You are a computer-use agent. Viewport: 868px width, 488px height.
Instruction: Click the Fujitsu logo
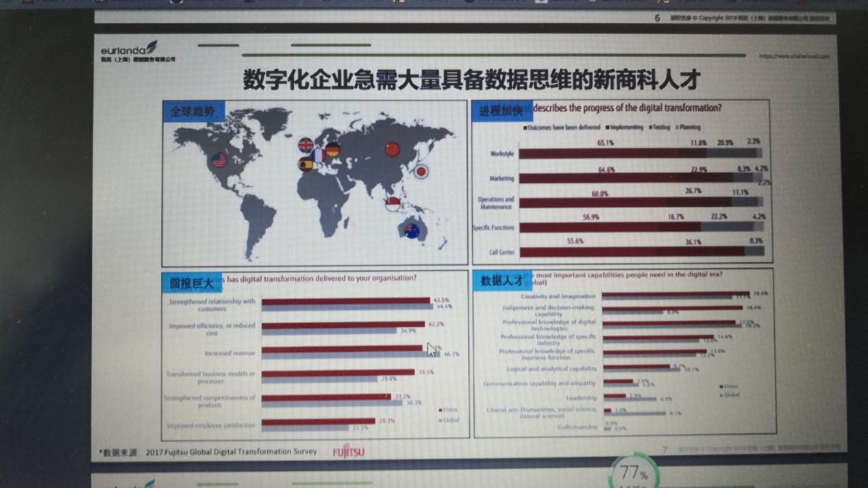pos(349,452)
